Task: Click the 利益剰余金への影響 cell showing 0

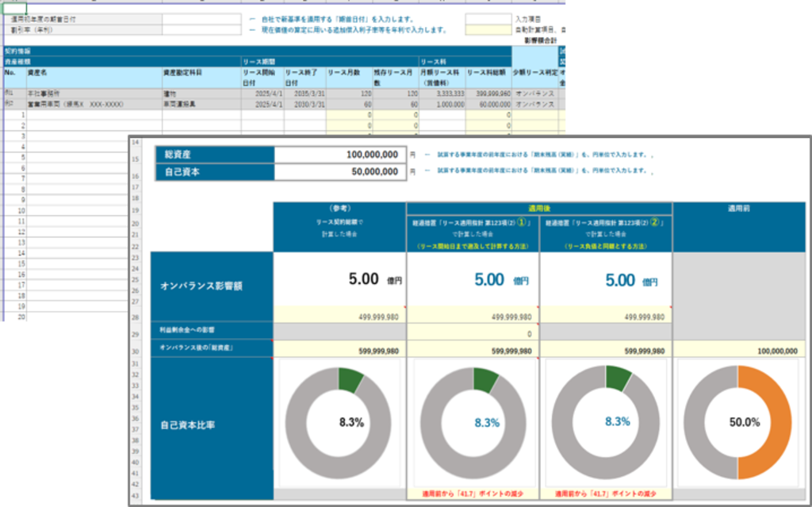Action: point(473,334)
